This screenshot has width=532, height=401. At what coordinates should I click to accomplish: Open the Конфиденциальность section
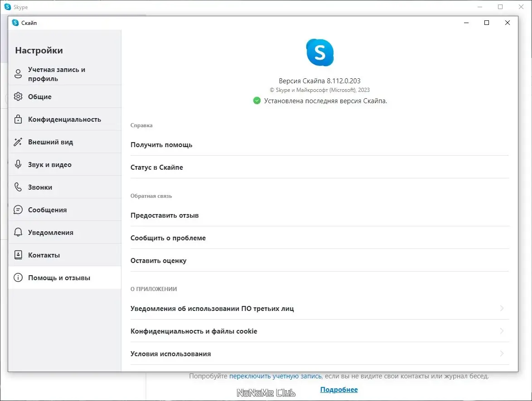coord(65,119)
